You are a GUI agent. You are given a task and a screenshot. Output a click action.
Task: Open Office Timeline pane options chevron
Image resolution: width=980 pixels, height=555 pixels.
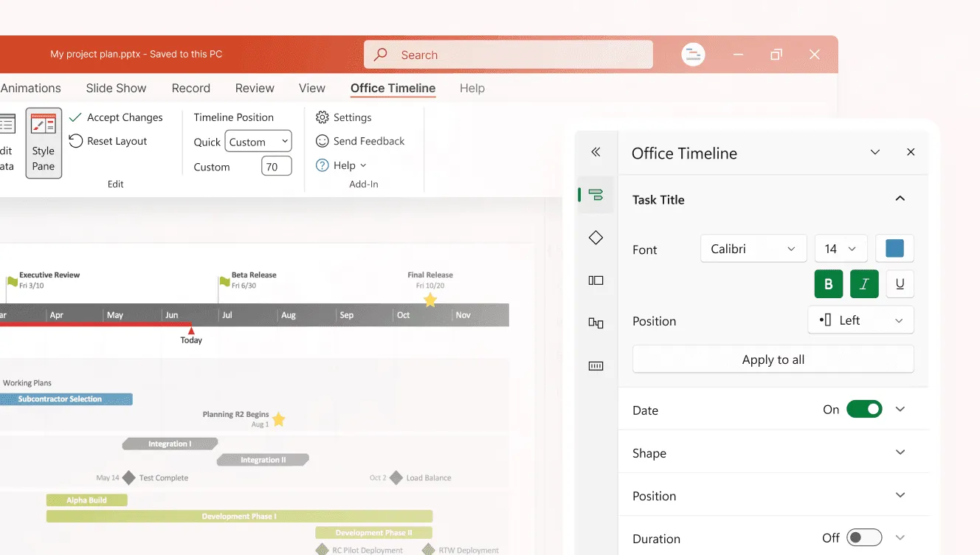[875, 152]
